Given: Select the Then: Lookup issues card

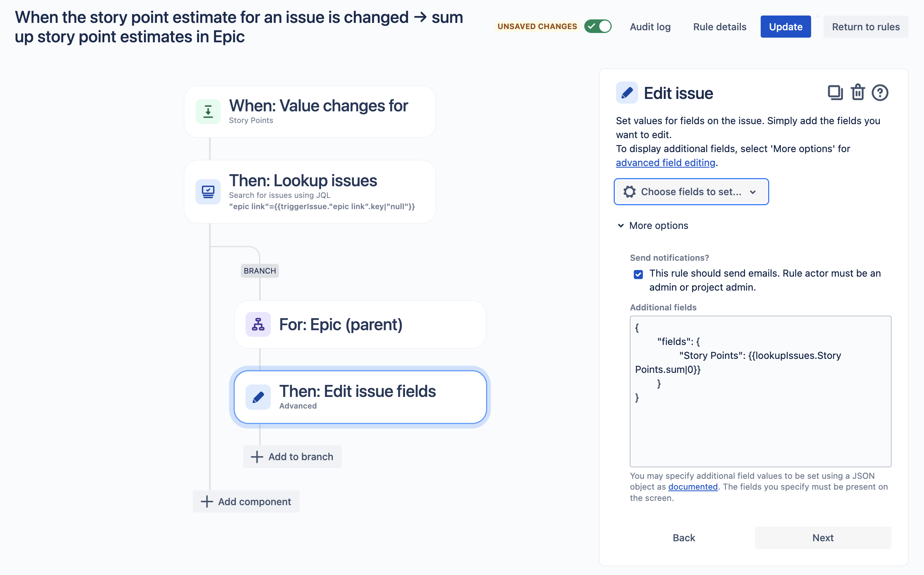Looking at the screenshot, I should (310, 192).
